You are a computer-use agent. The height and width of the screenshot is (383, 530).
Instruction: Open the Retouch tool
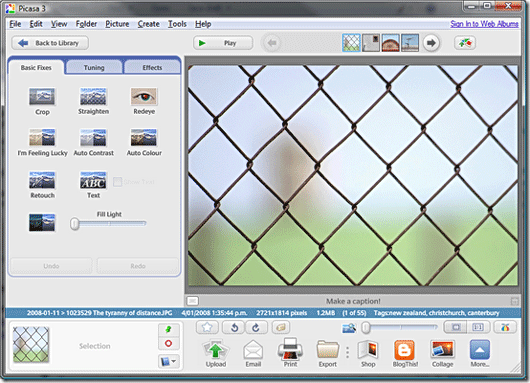pos(42,185)
